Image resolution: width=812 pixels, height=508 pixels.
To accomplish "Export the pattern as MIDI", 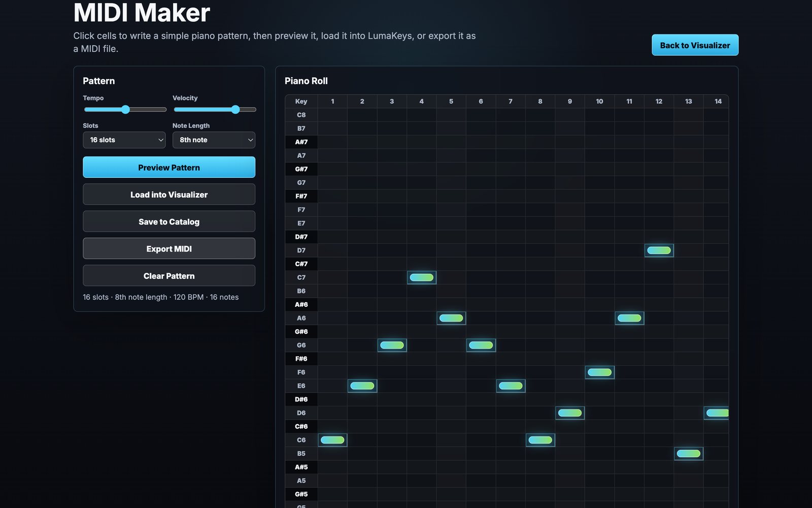I will (169, 249).
